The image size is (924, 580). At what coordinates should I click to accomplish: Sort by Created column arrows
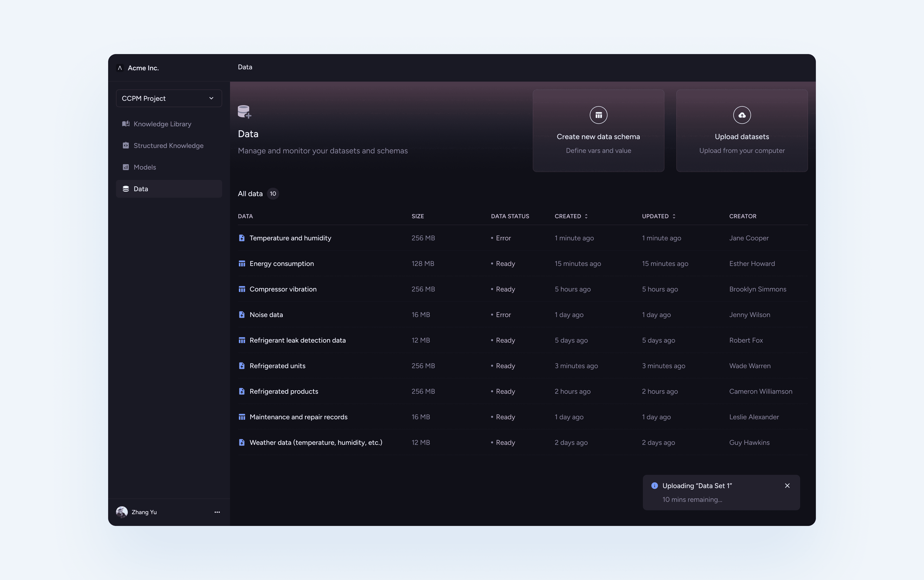[x=586, y=216]
